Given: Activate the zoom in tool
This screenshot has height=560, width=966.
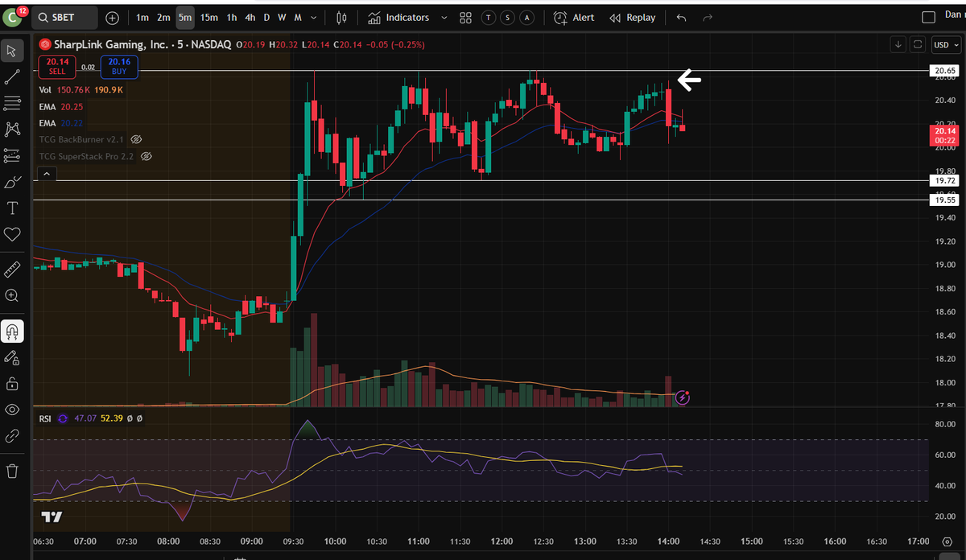Looking at the screenshot, I should [x=12, y=295].
